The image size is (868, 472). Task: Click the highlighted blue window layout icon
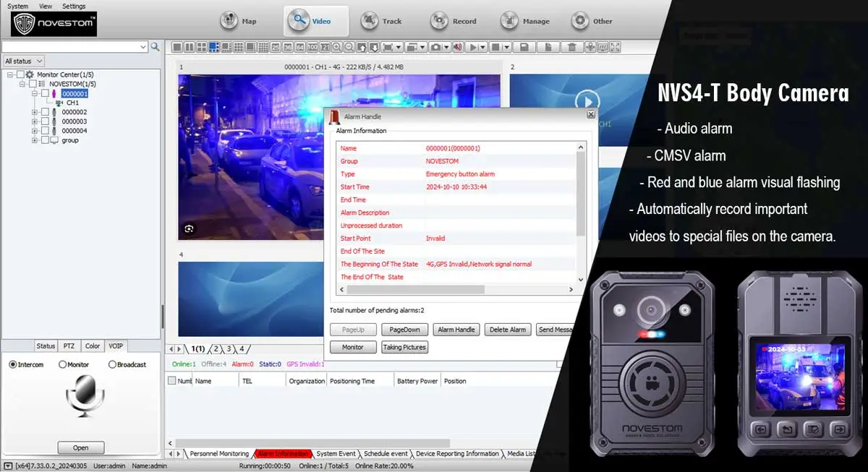point(214,47)
